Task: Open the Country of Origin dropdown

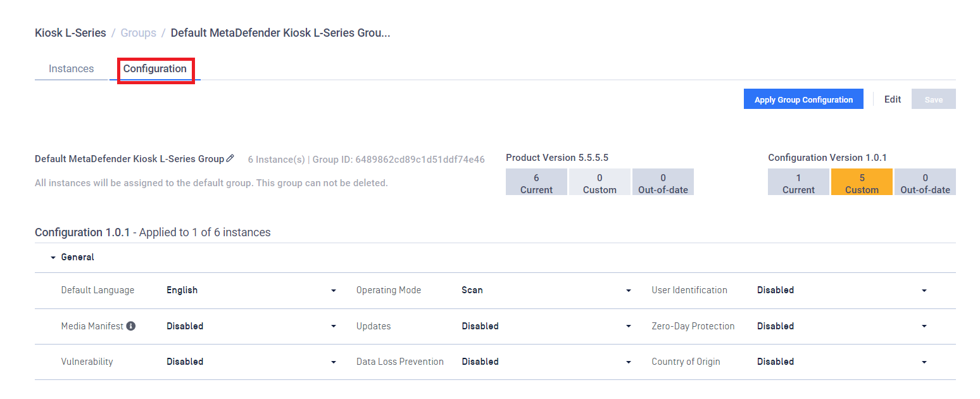Action: (842, 362)
